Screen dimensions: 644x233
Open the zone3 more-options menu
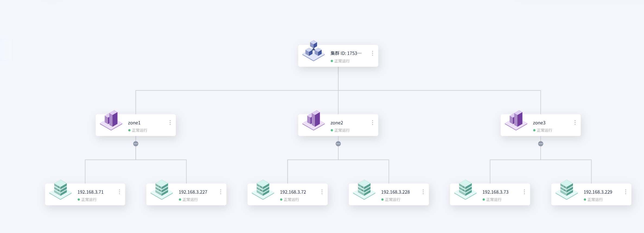pyautogui.click(x=575, y=122)
